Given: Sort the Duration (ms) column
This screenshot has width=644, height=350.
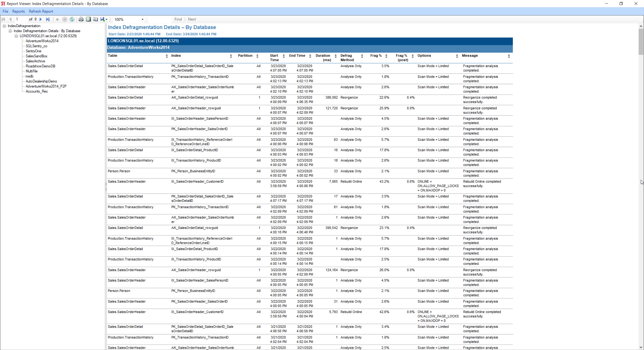Looking at the screenshot, I should pyautogui.click(x=336, y=56).
